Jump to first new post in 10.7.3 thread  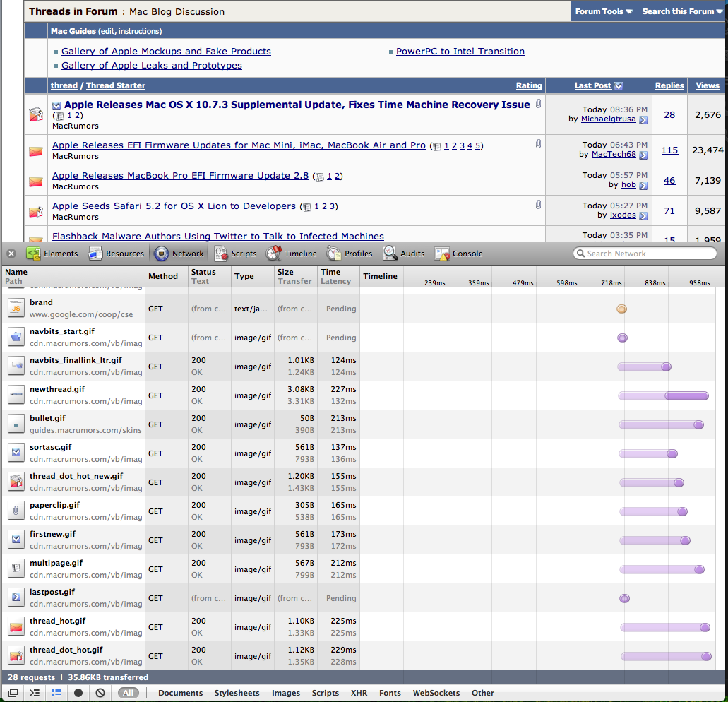click(56, 106)
